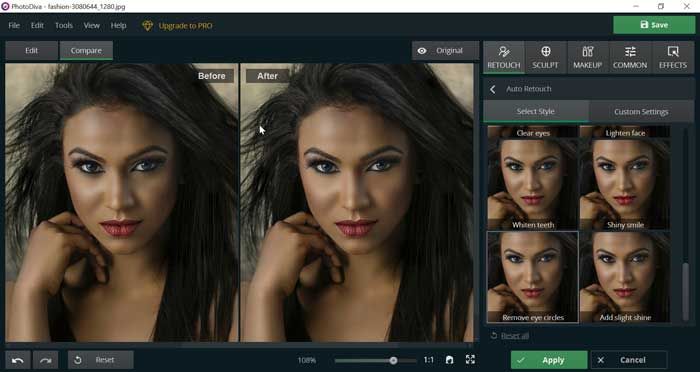Click the style list vertical scrollbar
700x372 pixels.
click(x=686, y=291)
